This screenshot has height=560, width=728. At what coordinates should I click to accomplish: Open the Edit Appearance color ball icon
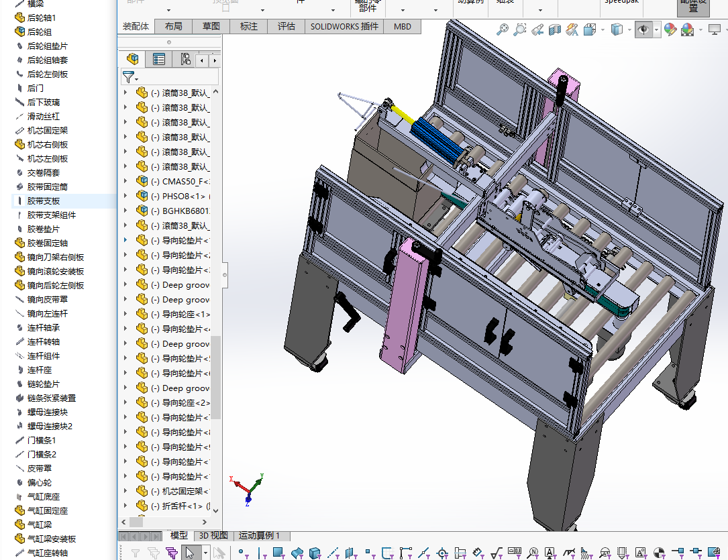670,30
